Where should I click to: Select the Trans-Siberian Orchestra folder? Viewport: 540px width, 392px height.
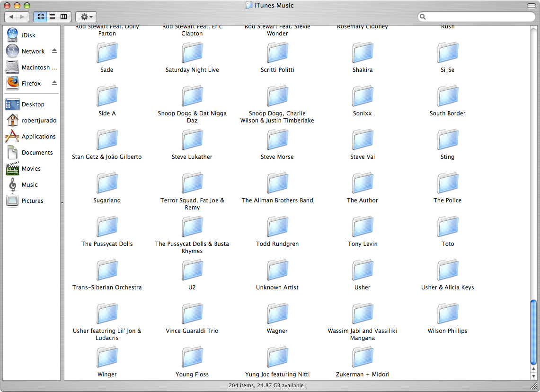click(107, 270)
